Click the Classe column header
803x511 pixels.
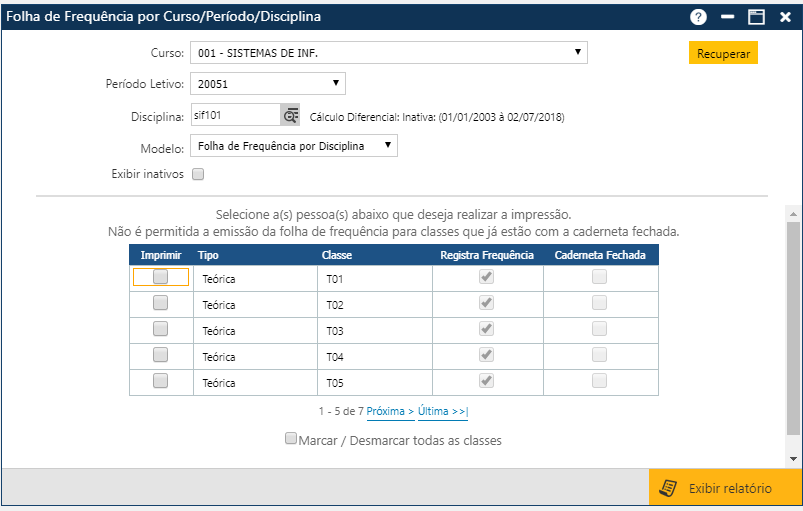(337, 256)
